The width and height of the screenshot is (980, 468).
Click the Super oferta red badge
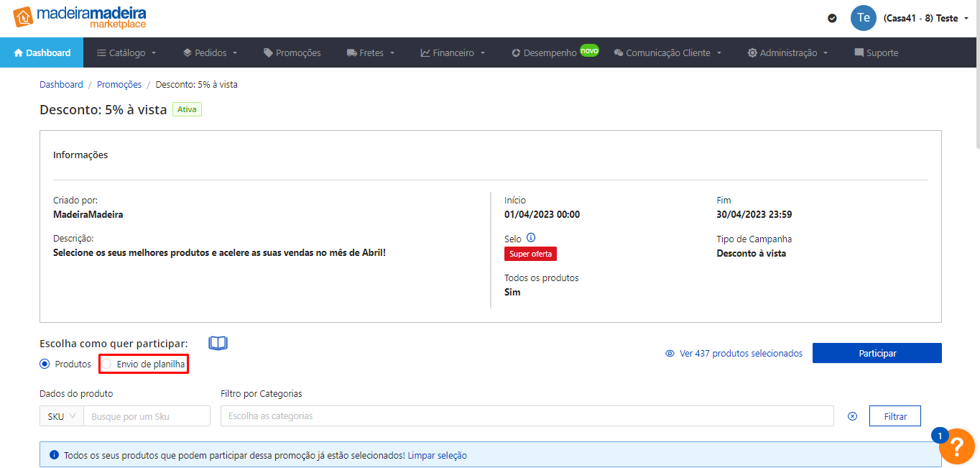[530, 254]
